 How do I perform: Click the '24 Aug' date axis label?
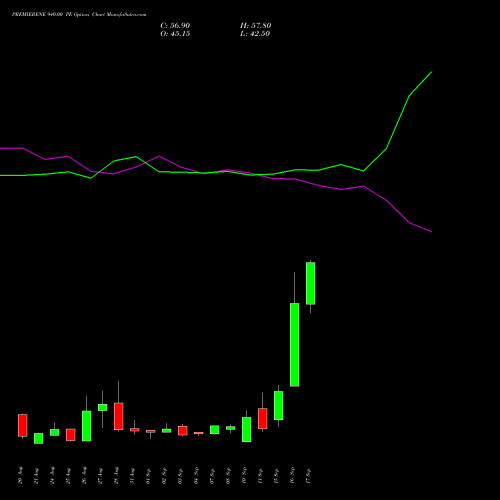[x=52, y=476]
